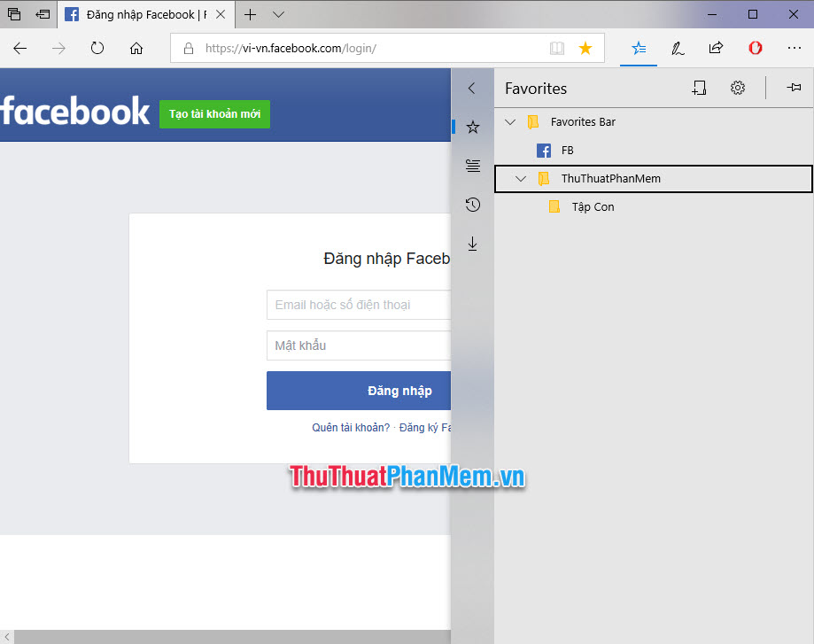Launch the Web Note annotation tool

[x=677, y=49]
